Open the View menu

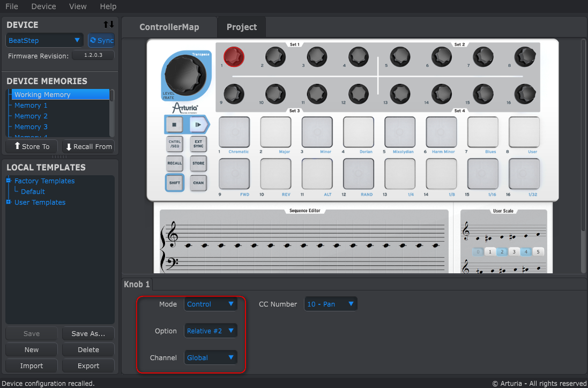[x=78, y=6]
